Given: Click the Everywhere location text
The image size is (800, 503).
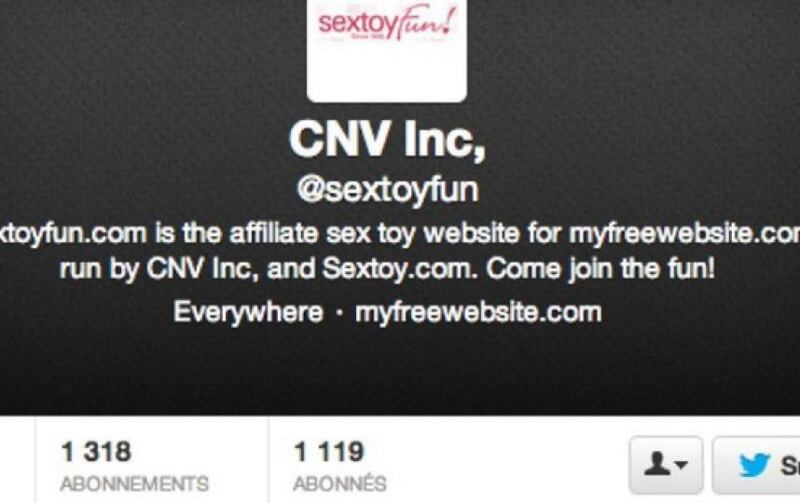Looking at the screenshot, I should pyautogui.click(x=248, y=312).
